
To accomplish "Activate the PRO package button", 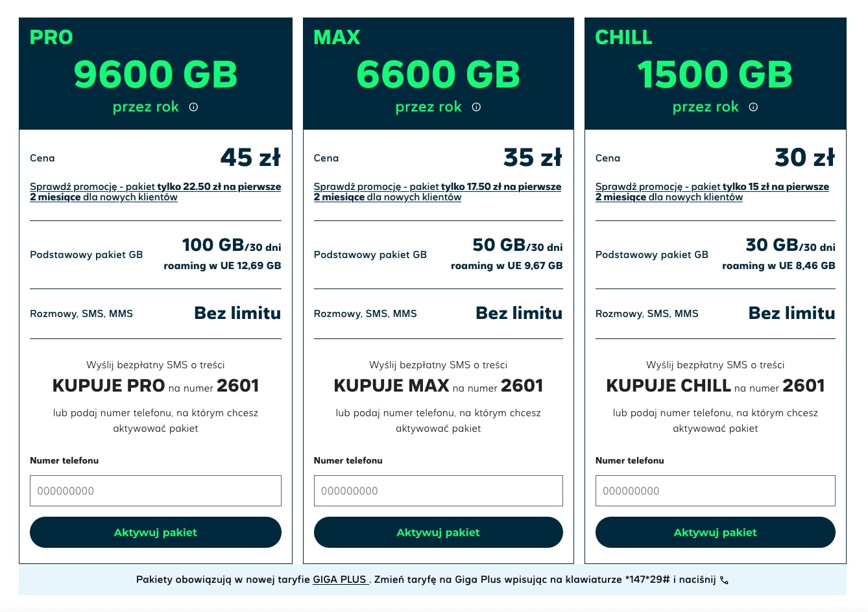I will point(156,532).
